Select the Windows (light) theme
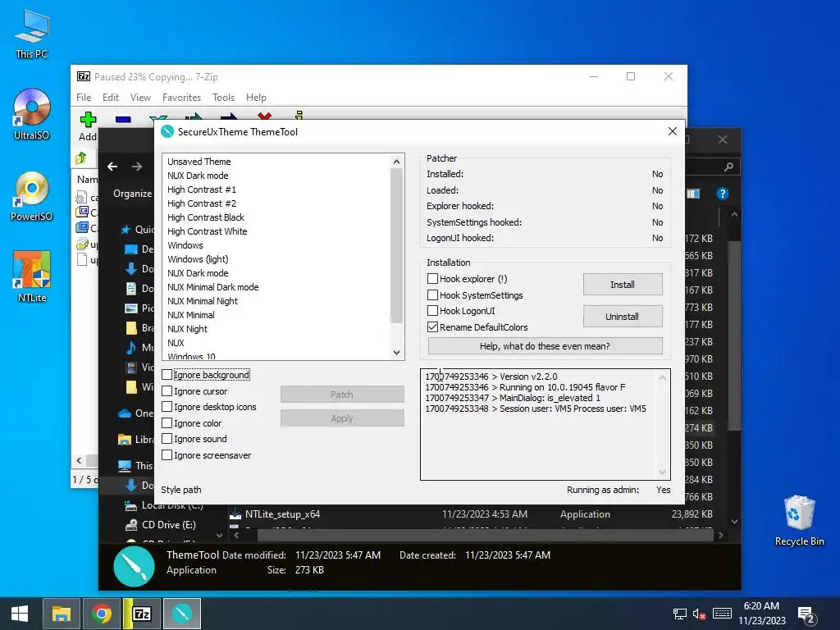This screenshot has width=840, height=630. pos(198,259)
